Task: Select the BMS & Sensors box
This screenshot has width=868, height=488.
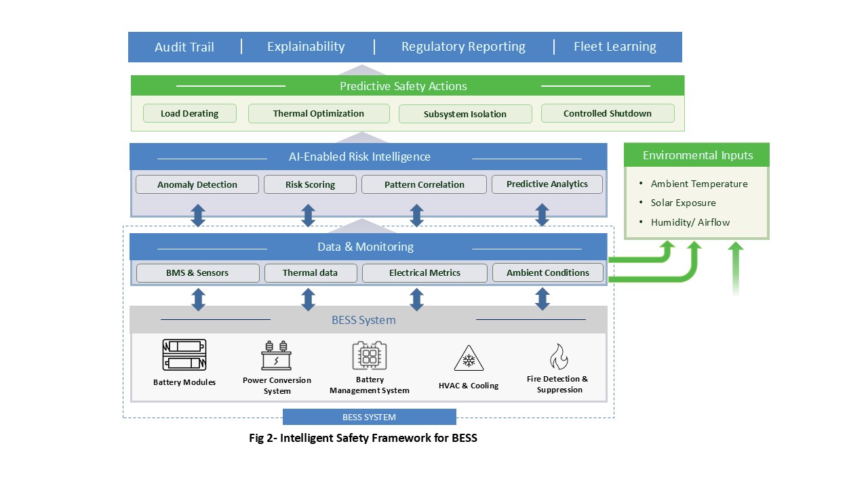Action: [x=197, y=272]
